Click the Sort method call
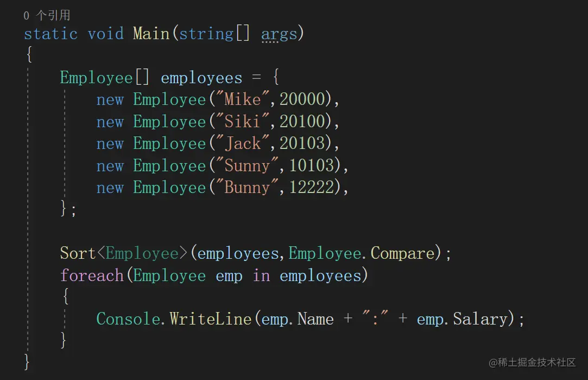Image resolution: width=588 pixels, height=380 pixels. click(x=78, y=253)
